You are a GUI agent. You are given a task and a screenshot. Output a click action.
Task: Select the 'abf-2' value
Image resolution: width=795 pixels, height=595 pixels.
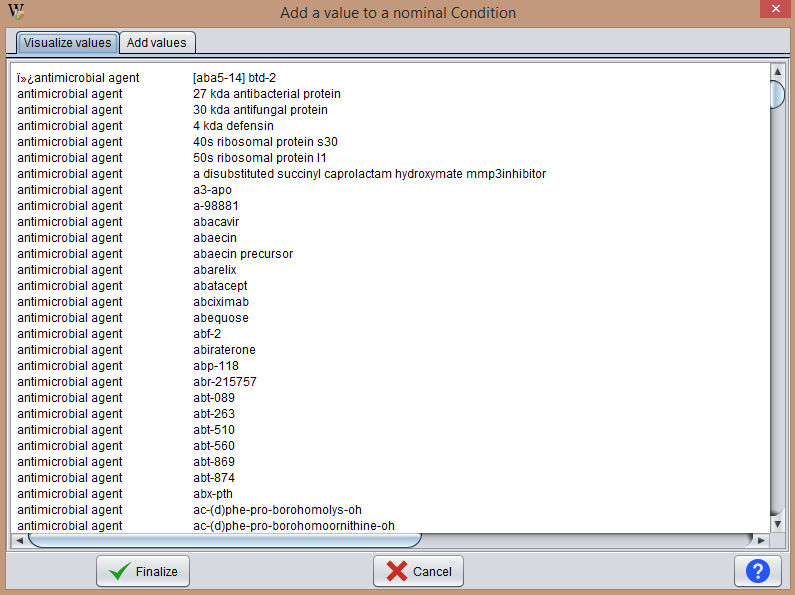tap(207, 333)
